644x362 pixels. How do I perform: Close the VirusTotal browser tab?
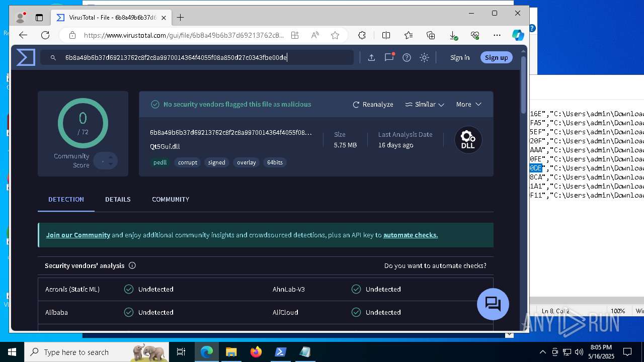pyautogui.click(x=164, y=18)
